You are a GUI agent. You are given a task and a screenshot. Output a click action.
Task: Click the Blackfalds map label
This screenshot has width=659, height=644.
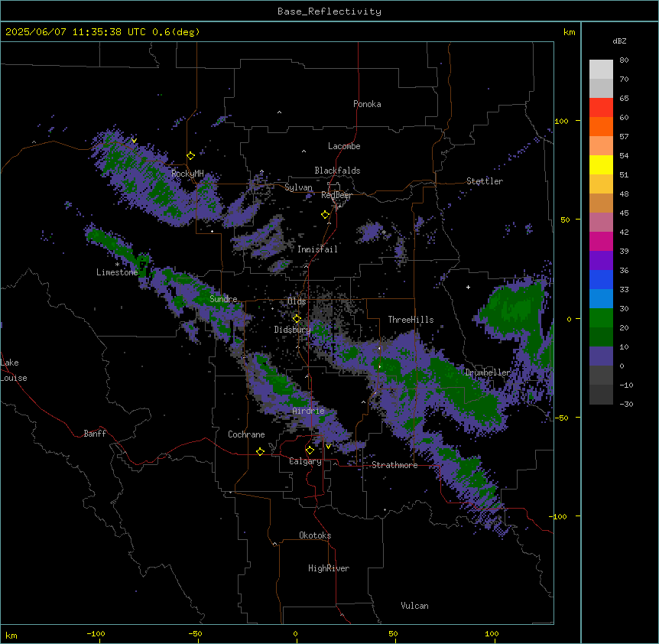(337, 171)
